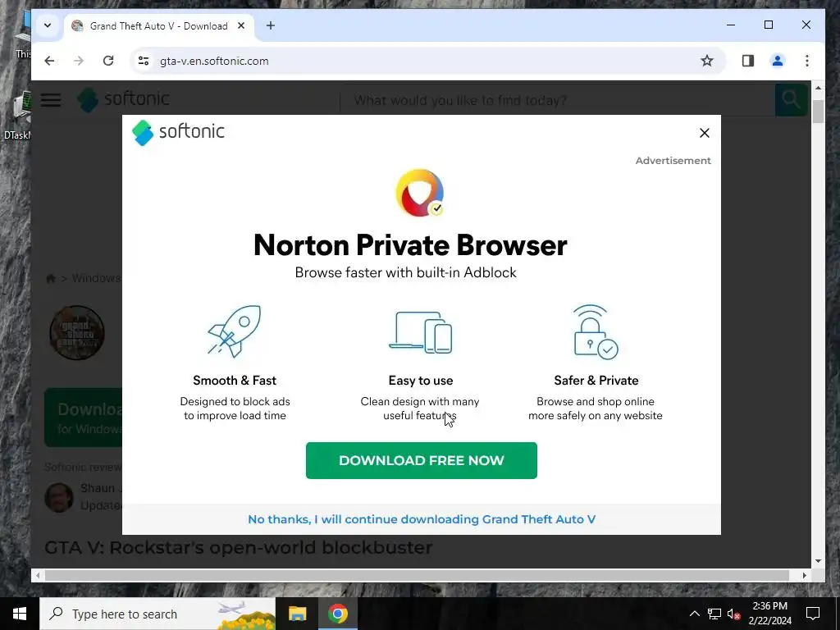Click the reviewer avatar photo
Screen dimensions: 840x630
coord(59,497)
